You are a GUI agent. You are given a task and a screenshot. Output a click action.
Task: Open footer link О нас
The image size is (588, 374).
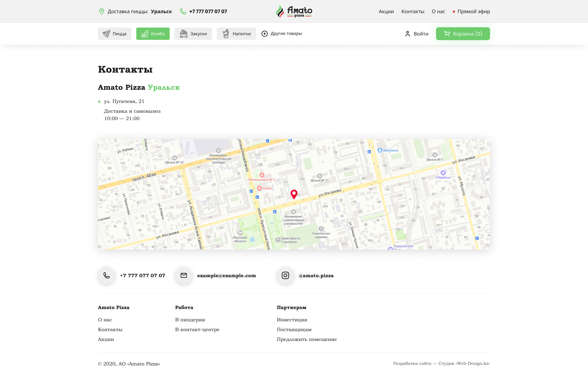(x=105, y=319)
